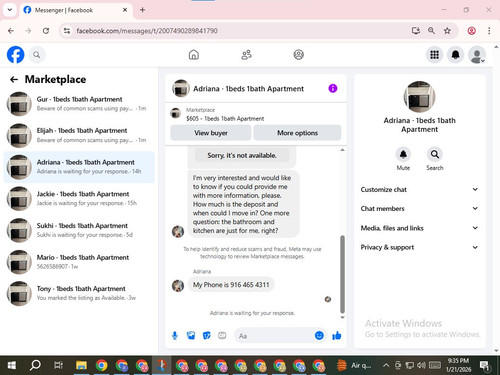Open the browser zoom magnifier icon
Image resolution: width=500 pixels, height=375 pixels.
click(431, 31)
